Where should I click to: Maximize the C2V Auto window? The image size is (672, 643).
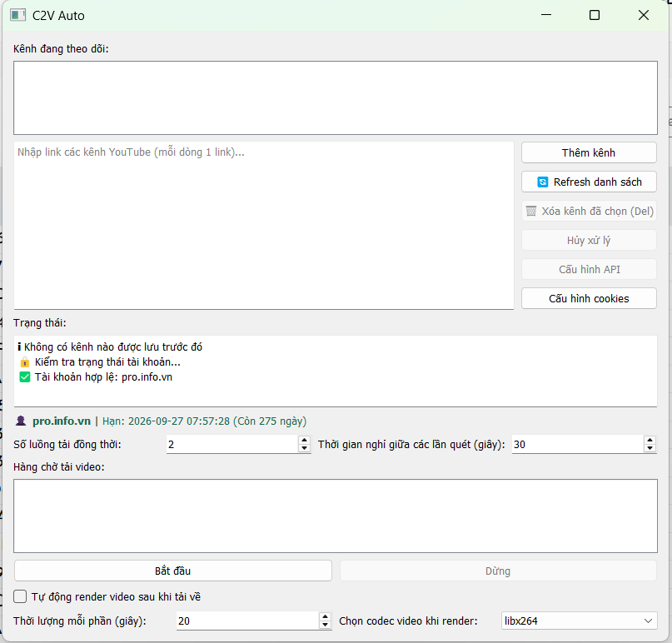[595, 15]
